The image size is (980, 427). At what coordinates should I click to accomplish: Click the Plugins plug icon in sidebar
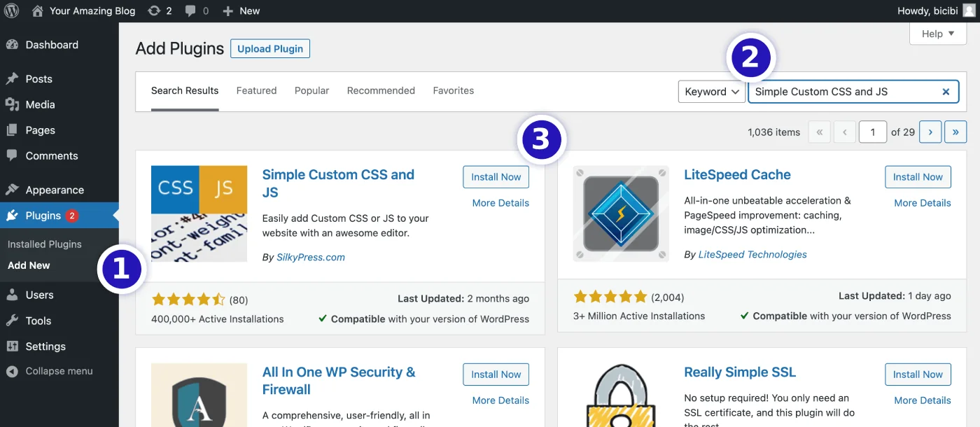tap(12, 216)
